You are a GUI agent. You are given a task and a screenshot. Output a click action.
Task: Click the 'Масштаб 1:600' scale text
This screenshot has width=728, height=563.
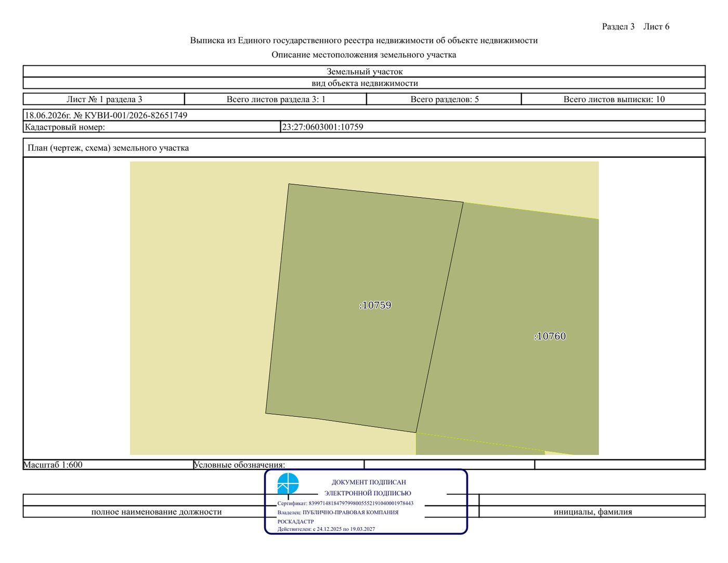click(x=53, y=465)
